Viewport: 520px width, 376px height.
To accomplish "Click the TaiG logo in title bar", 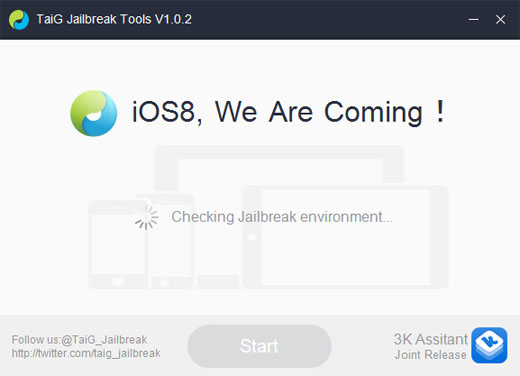I will (x=19, y=20).
